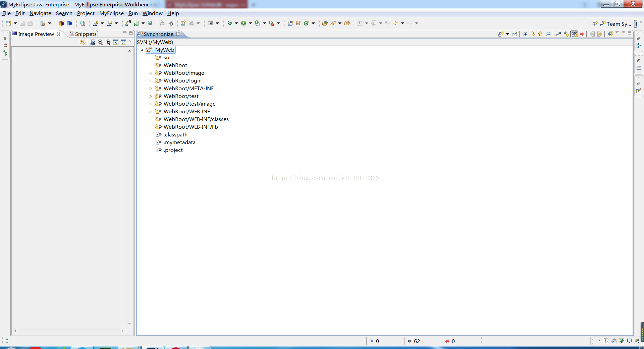Click Image Preview horizontal scroll right arrow
Image resolution: width=644 pixels, height=349 pixels.
(122, 331)
